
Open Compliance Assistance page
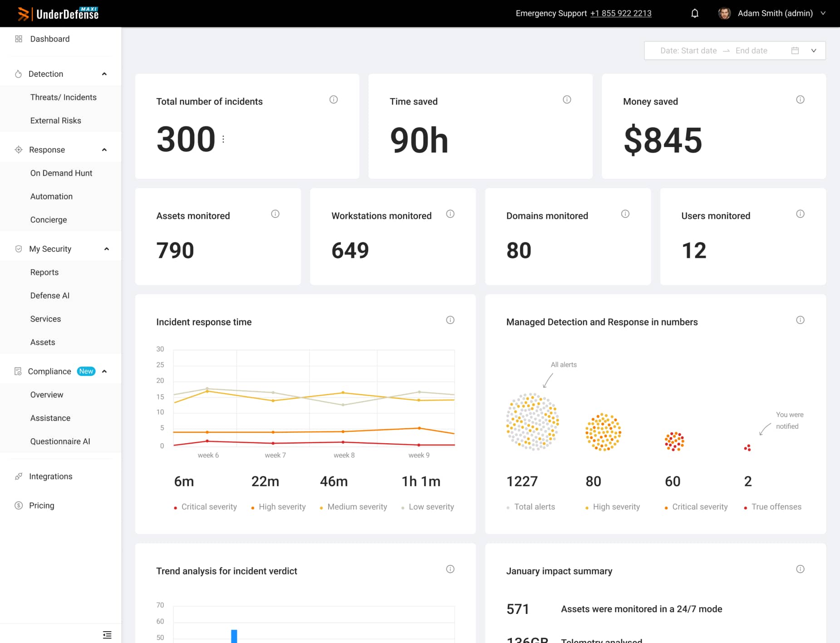click(50, 418)
